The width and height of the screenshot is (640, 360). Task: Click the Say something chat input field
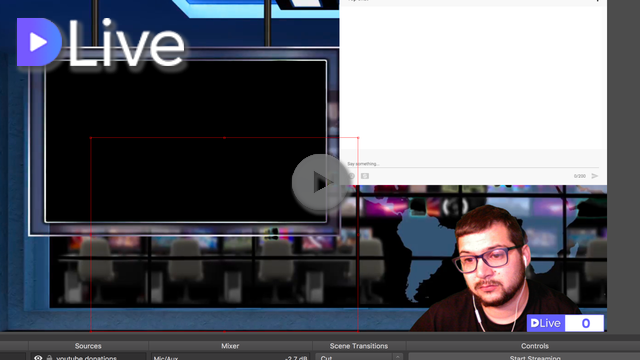click(x=473, y=164)
